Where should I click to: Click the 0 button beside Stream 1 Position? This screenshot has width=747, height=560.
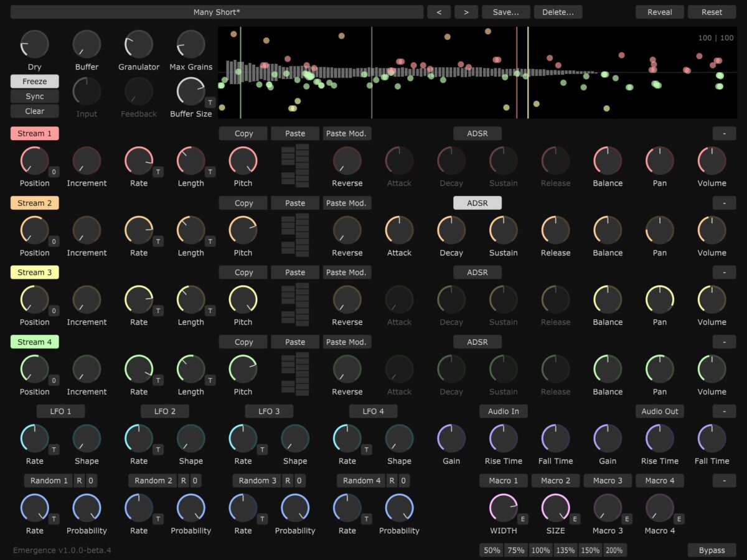[54, 172]
